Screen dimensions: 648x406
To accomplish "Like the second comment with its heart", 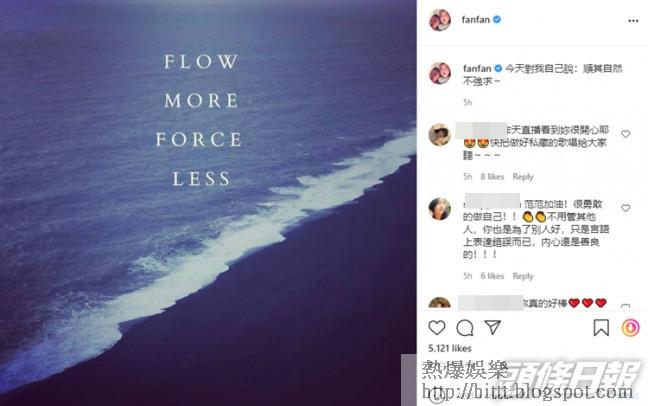I will point(626,208).
